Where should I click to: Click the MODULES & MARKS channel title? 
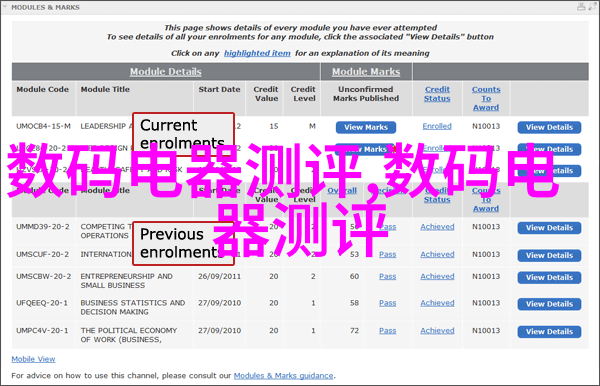coord(46,7)
